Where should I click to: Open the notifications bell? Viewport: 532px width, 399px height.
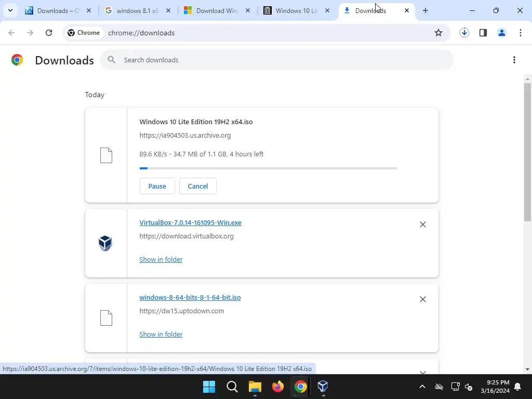tap(518, 387)
